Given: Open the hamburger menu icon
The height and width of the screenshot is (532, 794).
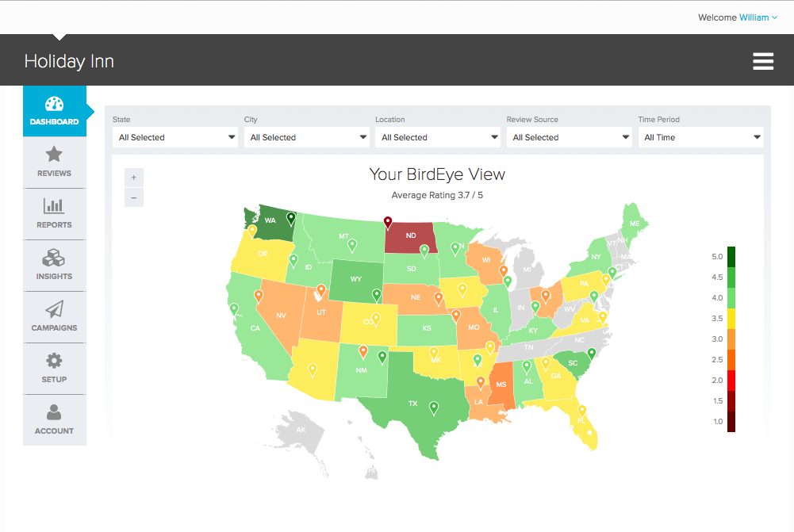Looking at the screenshot, I should click(x=763, y=62).
